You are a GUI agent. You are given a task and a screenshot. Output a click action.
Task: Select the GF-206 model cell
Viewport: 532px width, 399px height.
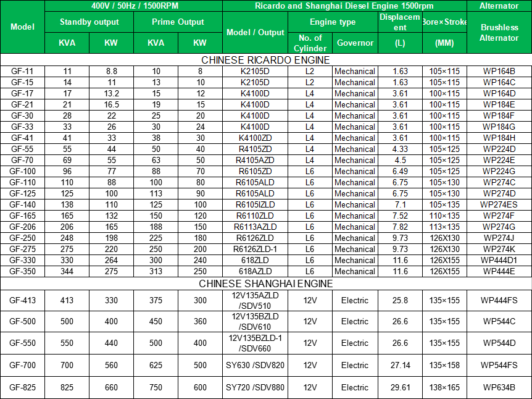coord(22,227)
